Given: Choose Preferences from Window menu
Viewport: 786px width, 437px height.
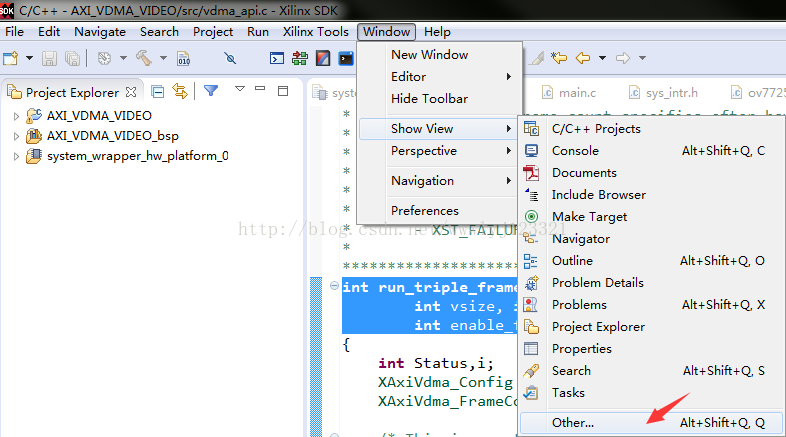Looking at the screenshot, I should (x=439, y=211).
